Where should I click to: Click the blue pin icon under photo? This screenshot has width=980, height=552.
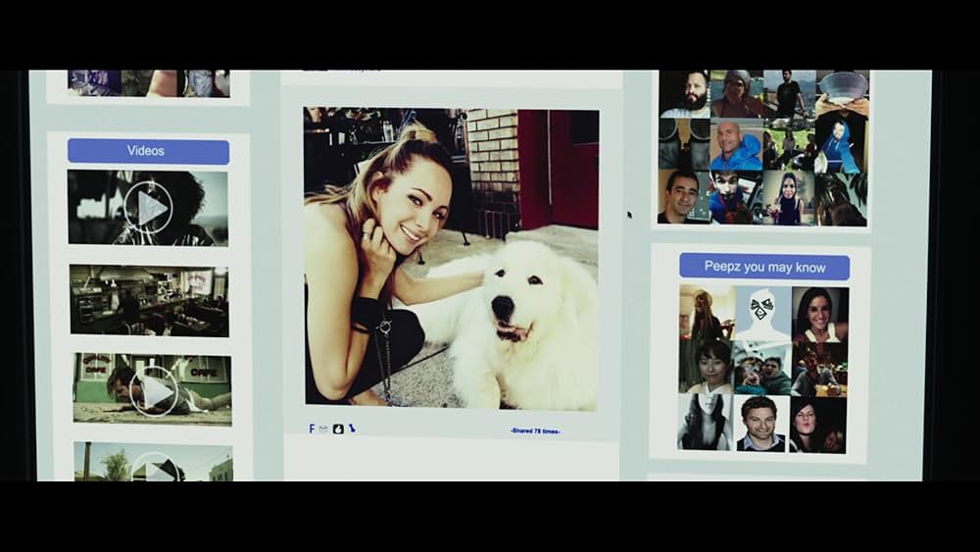coord(352,428)
